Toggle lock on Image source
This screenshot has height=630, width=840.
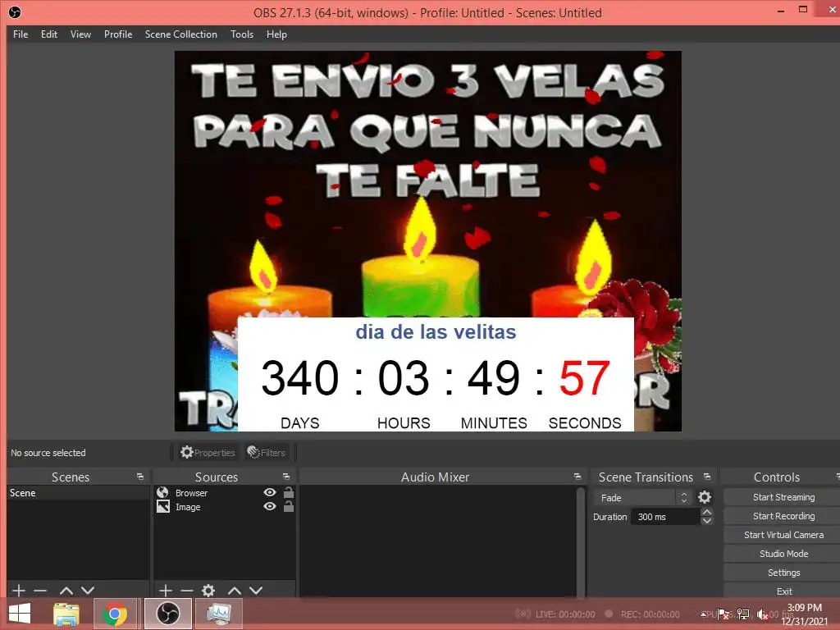click(288, 506)
